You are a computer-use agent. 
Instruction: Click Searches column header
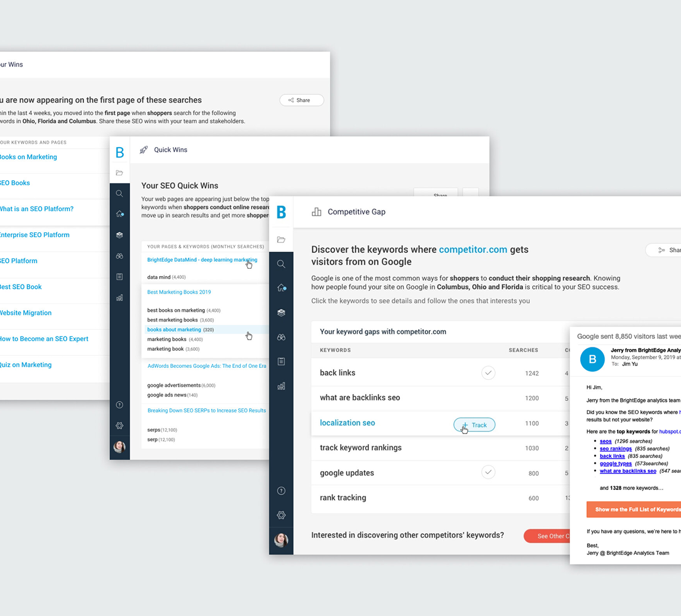tap(524, 350)
